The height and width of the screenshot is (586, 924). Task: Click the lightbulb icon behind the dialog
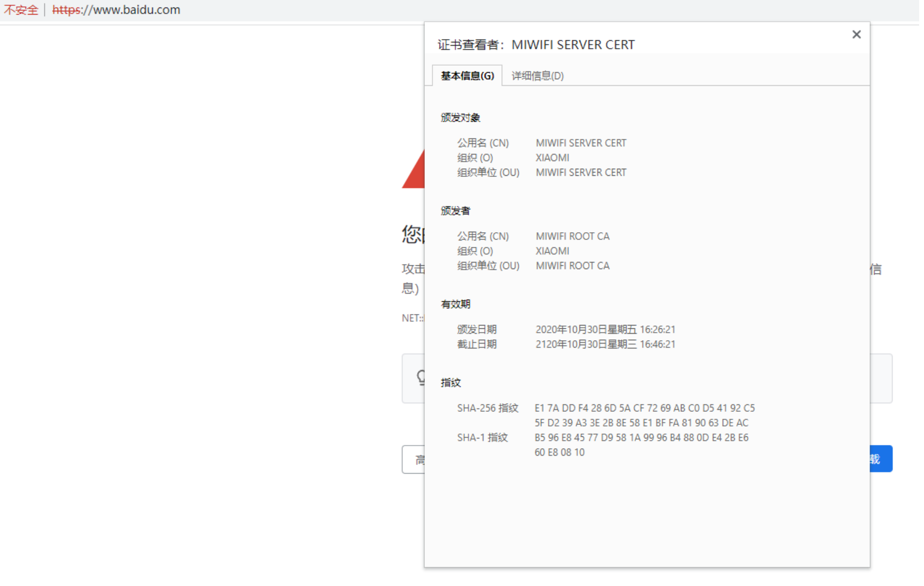[x=420, y=377]
